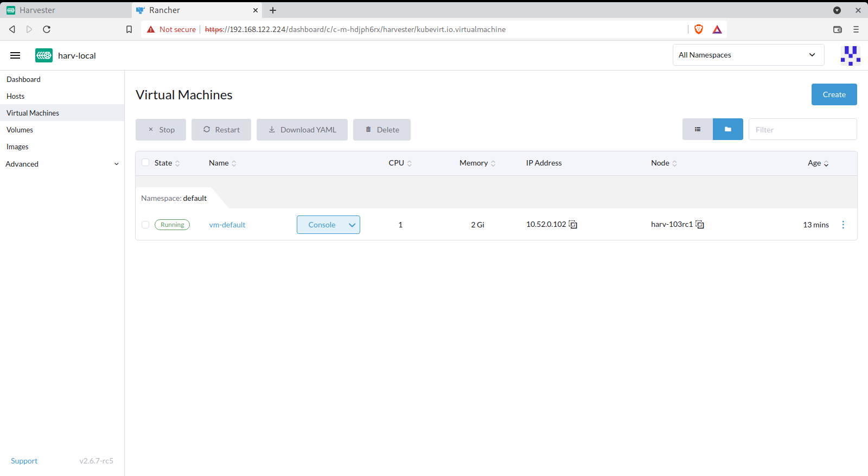
Task: Click the Restart button
Action: click(221, 130)
